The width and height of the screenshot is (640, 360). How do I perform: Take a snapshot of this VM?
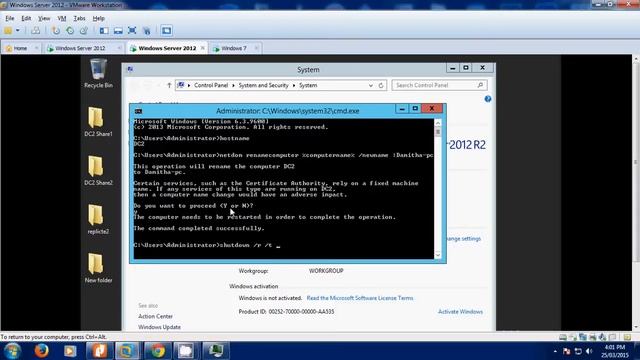click(56, 31)
